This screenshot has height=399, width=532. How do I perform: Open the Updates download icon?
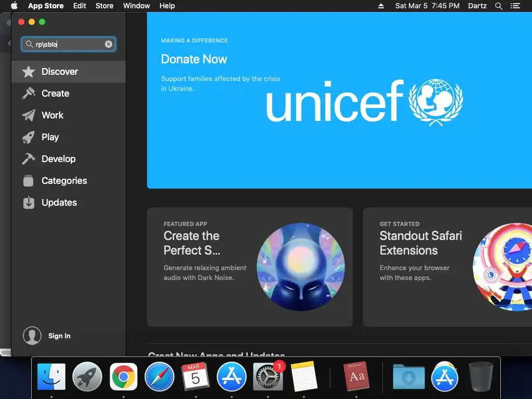(29, 203)
